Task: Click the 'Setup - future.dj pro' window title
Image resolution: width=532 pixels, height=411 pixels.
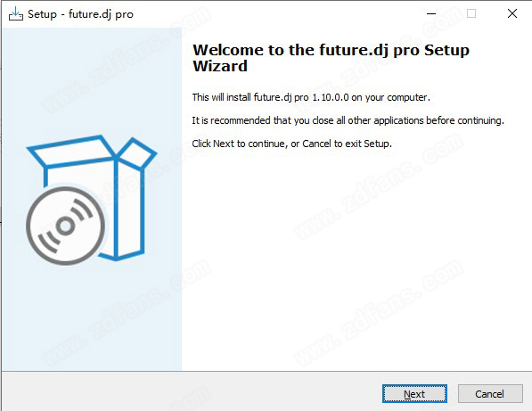Action: (x=80, y=14)
